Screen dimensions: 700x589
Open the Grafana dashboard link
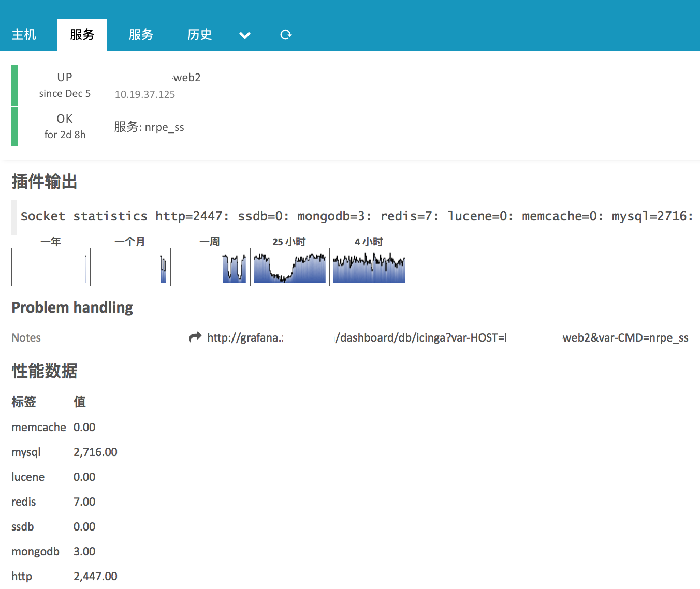447,337
